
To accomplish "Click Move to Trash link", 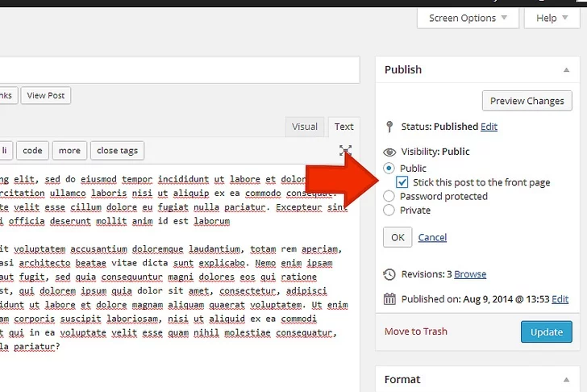I will tap(415, 332).
